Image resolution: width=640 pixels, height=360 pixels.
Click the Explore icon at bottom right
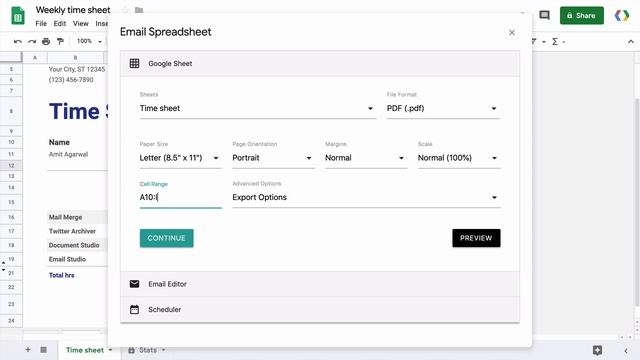pos(597,350)
